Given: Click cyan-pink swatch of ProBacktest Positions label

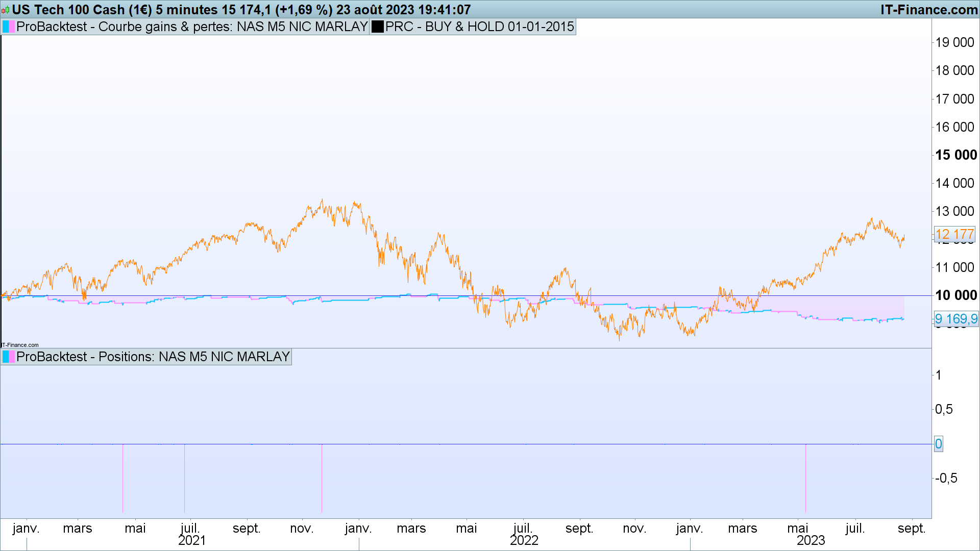Looking at the screenshot, I should [9, 357].
